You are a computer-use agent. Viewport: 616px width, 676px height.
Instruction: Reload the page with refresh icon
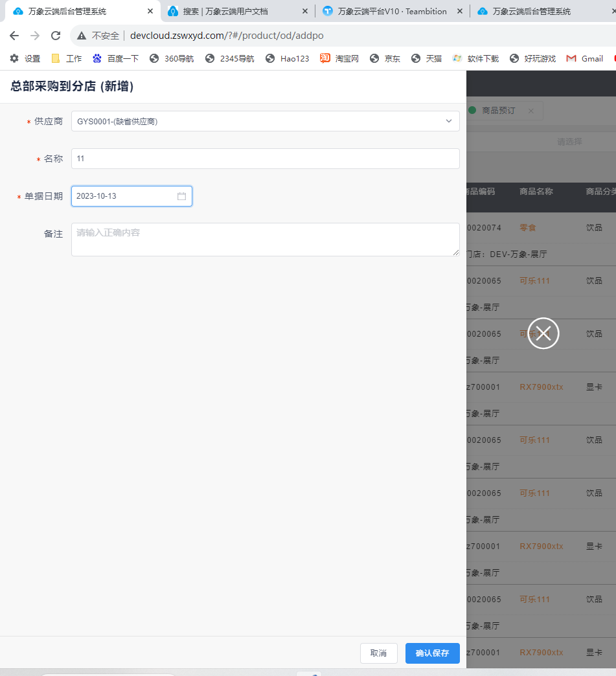click(x=56, y=36)
